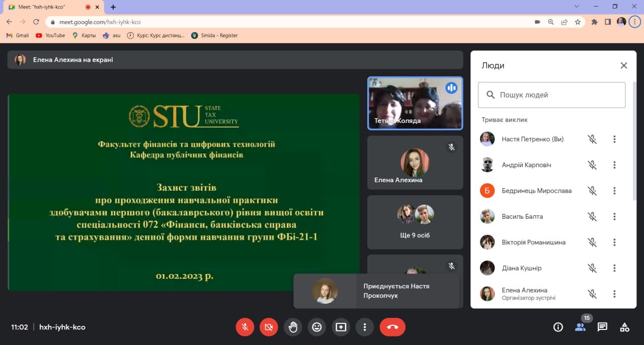Image resolution: width=644 pixels, height=345 pixels.
Task: Mute icon next to Елена Алехина in list
Action: (592, 294)
